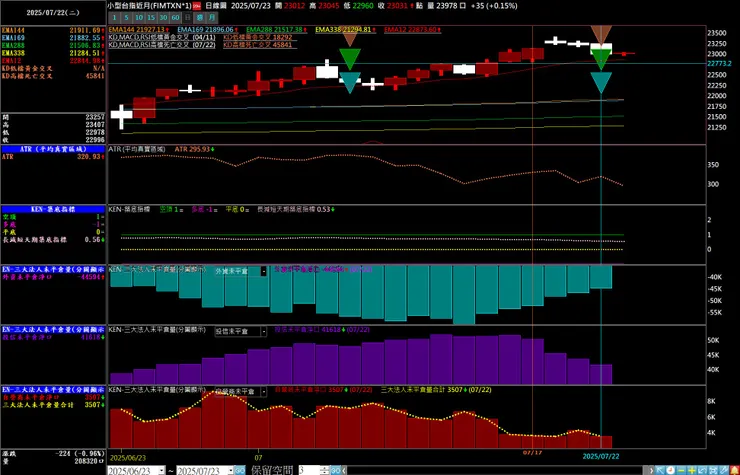Image resolution: width=740 pixels, height=475 pixels.
Task: Switch to the 30-minute timeframe
Action: pos(163,17)
